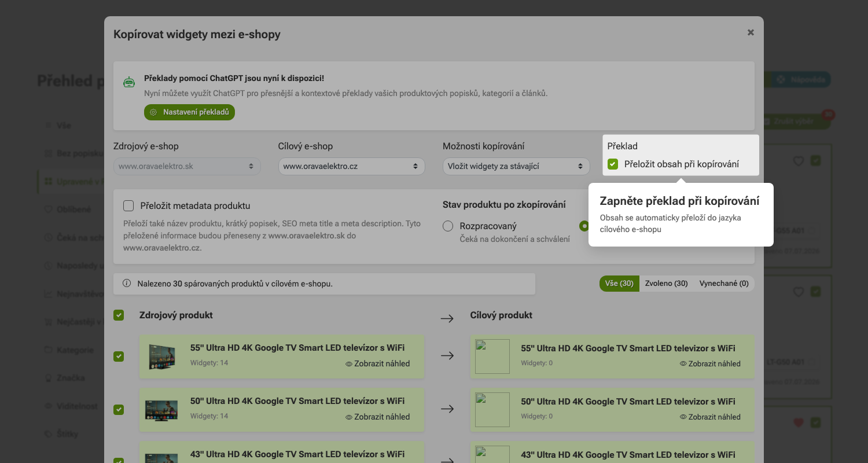This screenshot has height=463, width=868.
Task: Switch to the Vynechané (0) tab
Action: point(724,284)
